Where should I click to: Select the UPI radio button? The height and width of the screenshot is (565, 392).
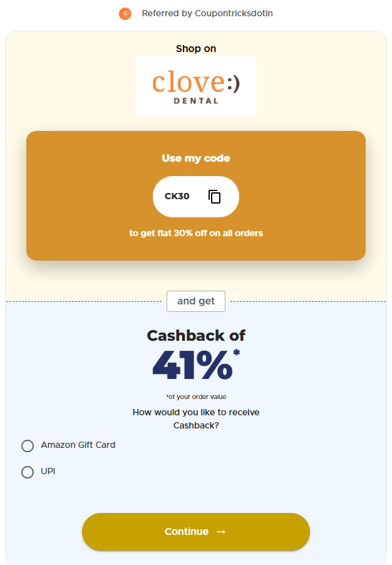[x=28, y=472]
